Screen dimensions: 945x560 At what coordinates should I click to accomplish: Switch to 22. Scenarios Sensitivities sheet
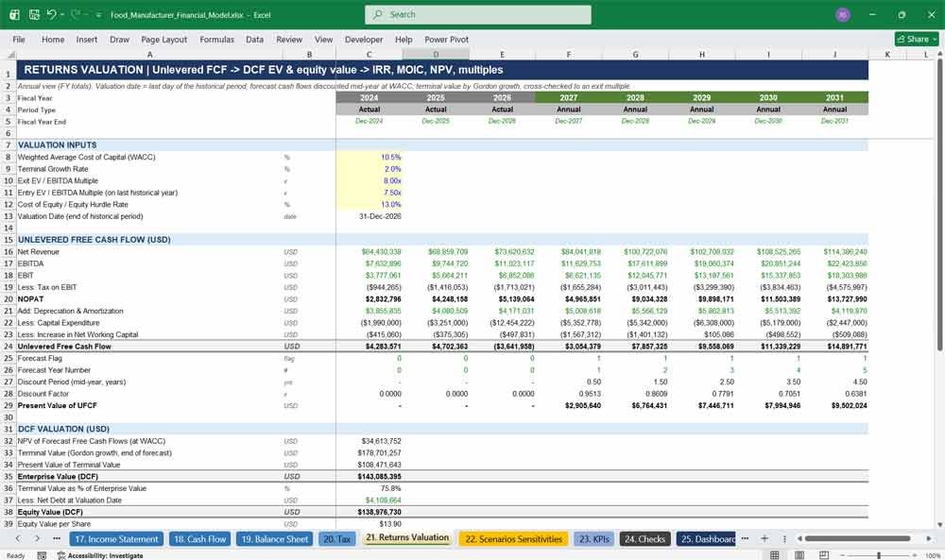pos(513,539)
